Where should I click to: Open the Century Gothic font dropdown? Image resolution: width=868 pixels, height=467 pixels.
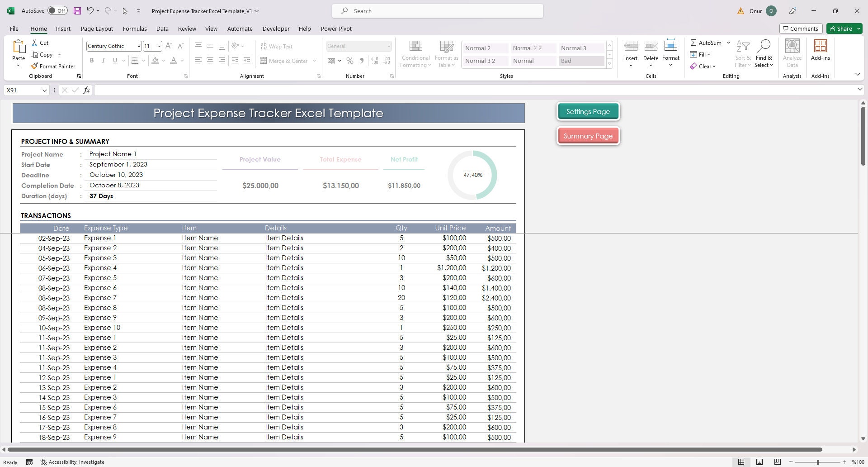coord(138,46)
